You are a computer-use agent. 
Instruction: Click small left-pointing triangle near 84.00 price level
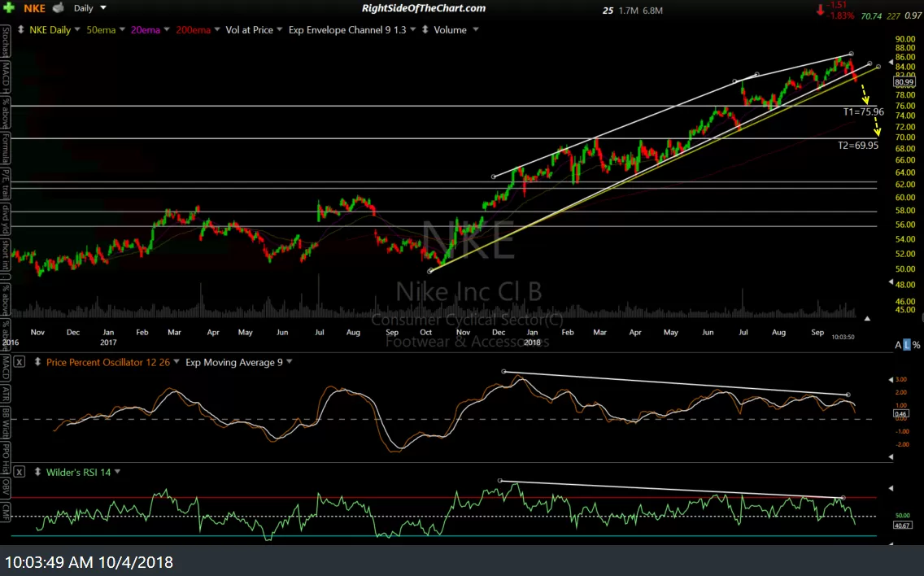[x=891, y=62]
